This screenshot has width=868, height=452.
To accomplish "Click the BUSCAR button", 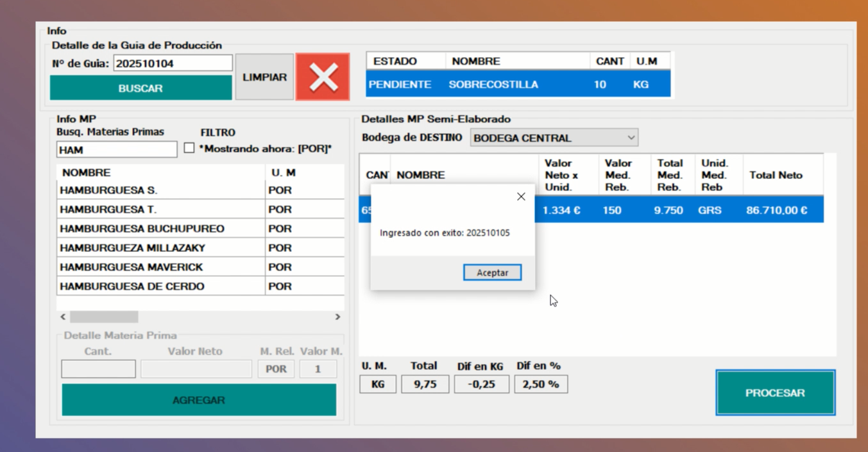I will (140, 88).
